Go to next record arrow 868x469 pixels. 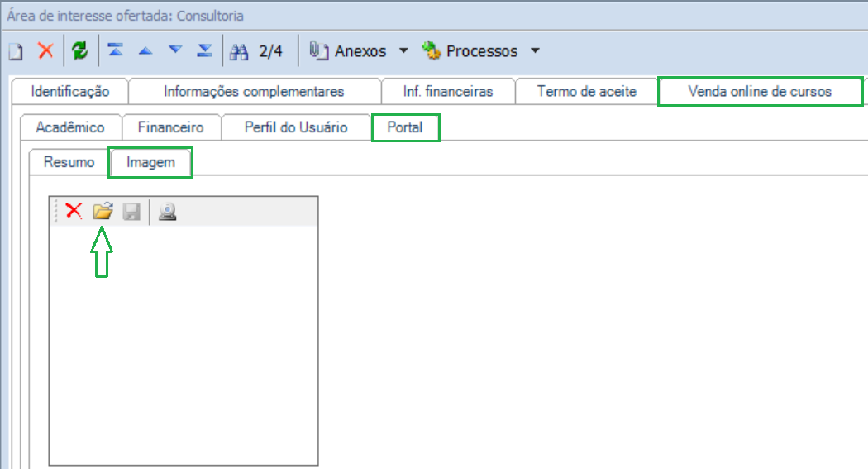(175, 50)
